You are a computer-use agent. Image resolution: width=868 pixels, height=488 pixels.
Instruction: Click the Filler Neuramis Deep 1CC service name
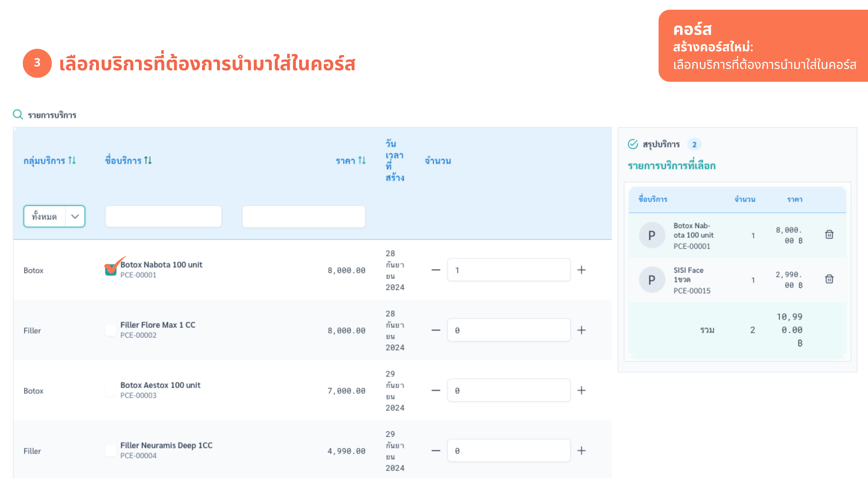[x=166, y=446]
